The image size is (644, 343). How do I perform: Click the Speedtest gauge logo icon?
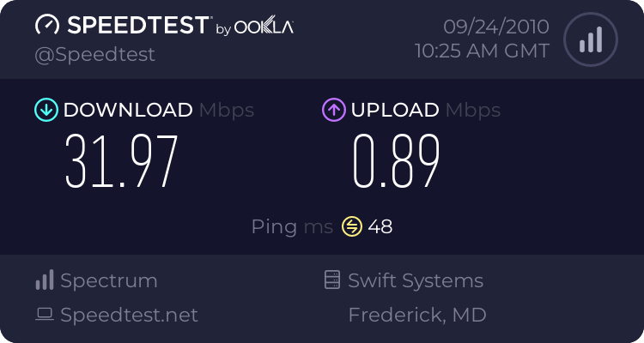tap(47, 26)
